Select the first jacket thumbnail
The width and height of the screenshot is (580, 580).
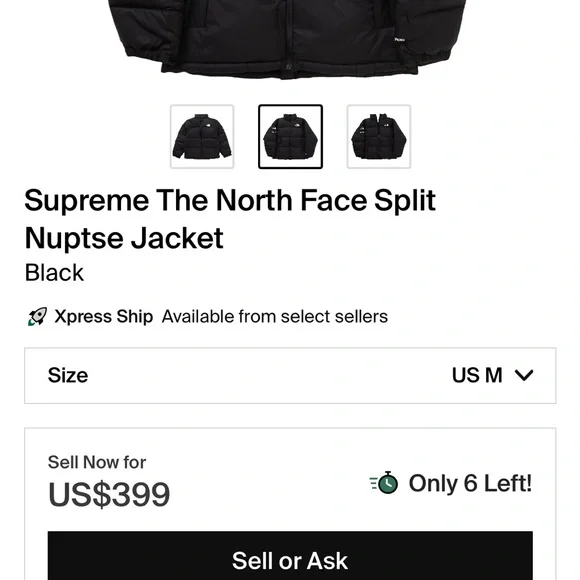[x=202, y=136]
